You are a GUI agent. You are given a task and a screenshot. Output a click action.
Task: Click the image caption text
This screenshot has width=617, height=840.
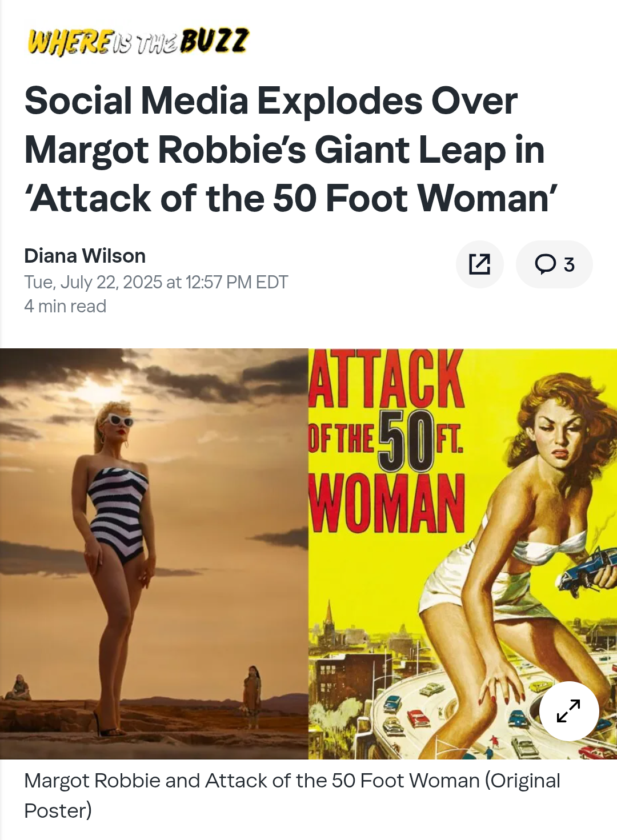point(292,795)
